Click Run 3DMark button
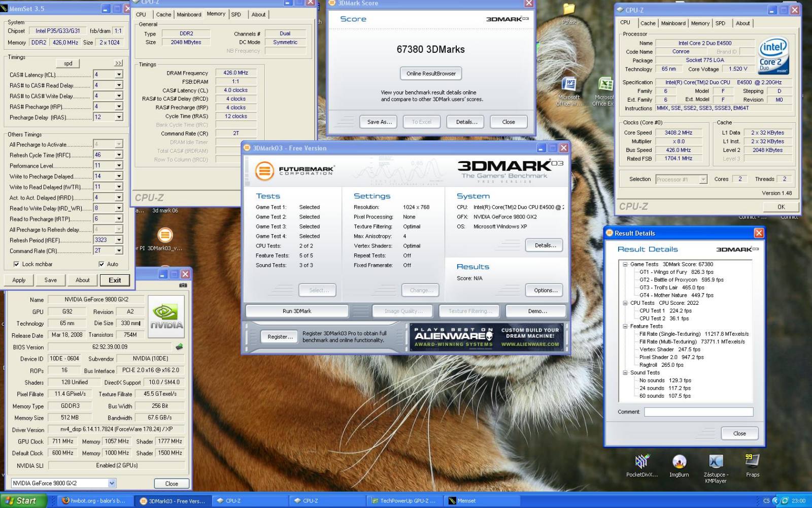 coord(297,311)
